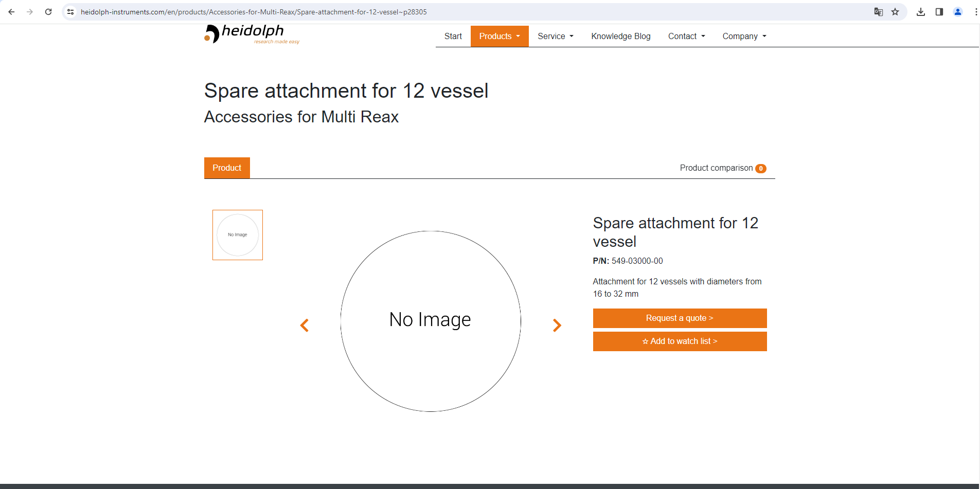Click the Heidolph logo

252,34
